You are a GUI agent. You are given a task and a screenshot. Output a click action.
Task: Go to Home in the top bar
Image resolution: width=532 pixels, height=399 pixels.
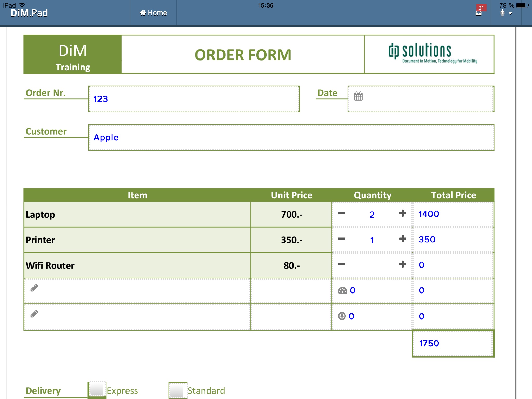pyautogui.click(x=153, y=13)
